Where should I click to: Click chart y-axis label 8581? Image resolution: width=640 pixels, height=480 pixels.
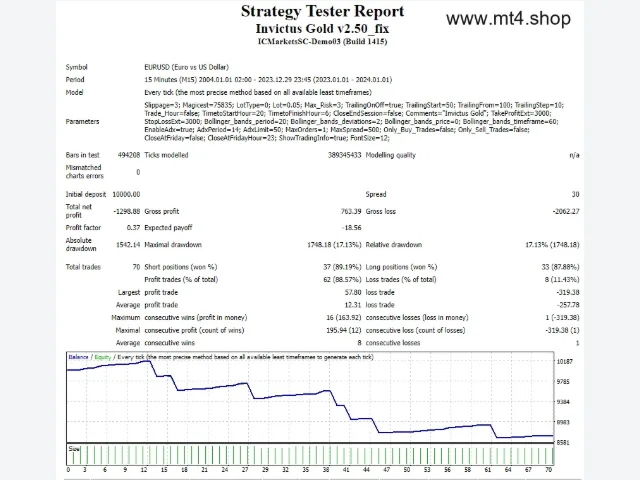564,442
